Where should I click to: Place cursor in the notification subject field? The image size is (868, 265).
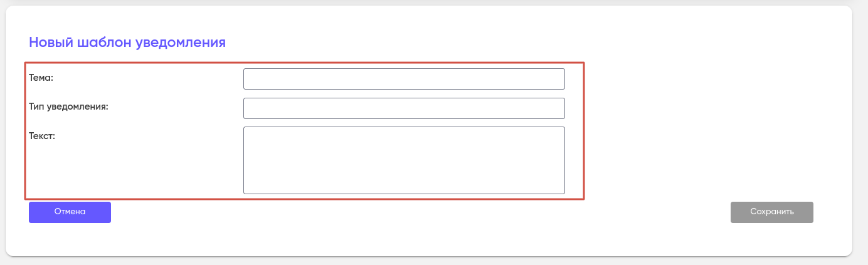tap(404, 79)
